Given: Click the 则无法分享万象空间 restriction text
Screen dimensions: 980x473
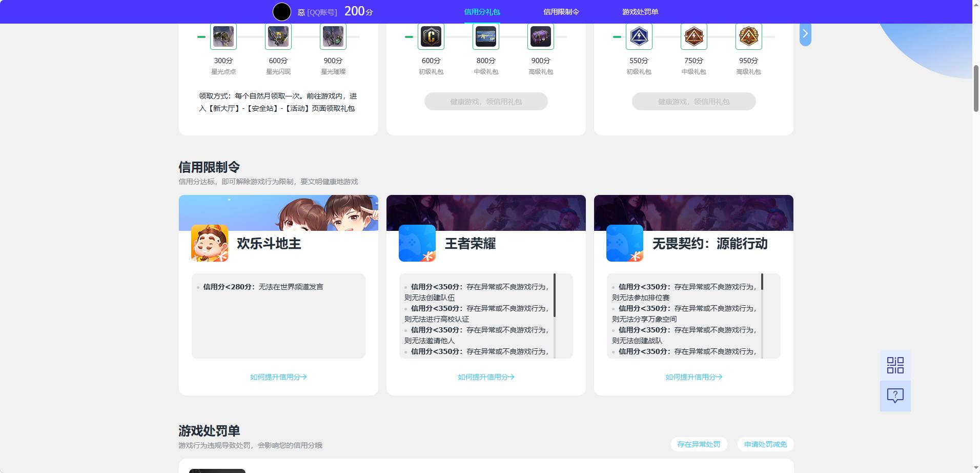Looking at the screenshot, I should click(x=644, y=319).
